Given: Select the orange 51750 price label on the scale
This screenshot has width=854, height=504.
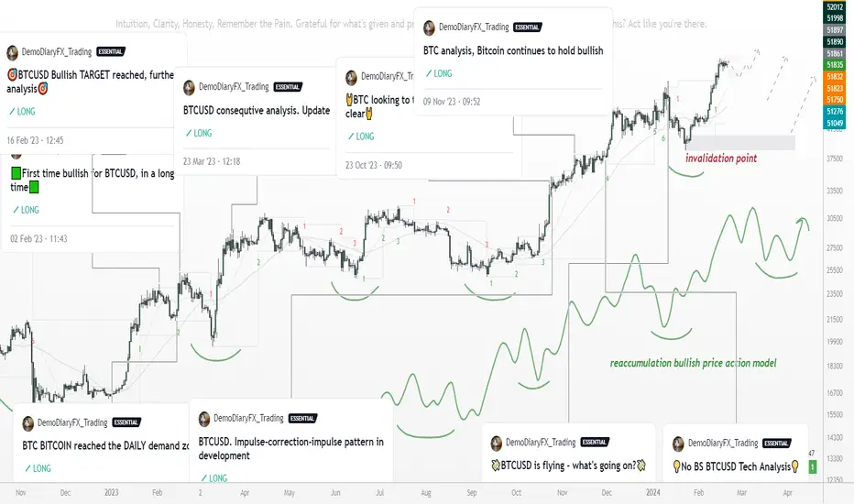Looking at the screenshot, I should point(835,100).
